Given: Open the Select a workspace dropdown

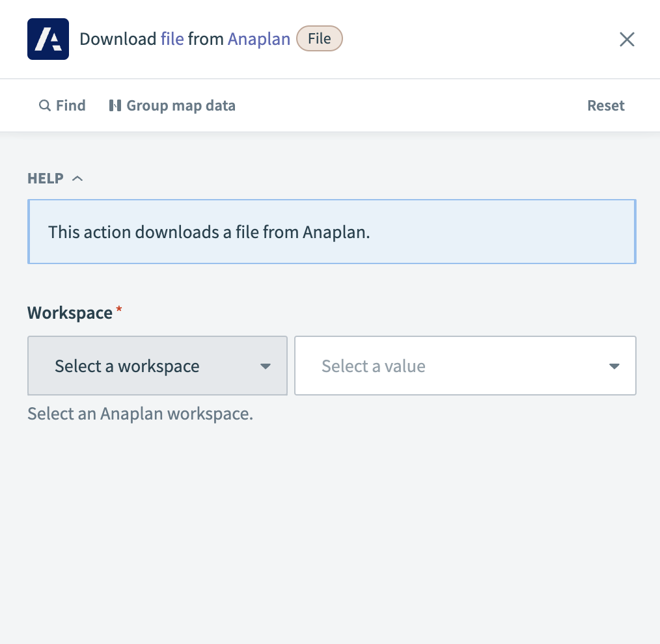Looking at the screenshot, I should point(157,366).
